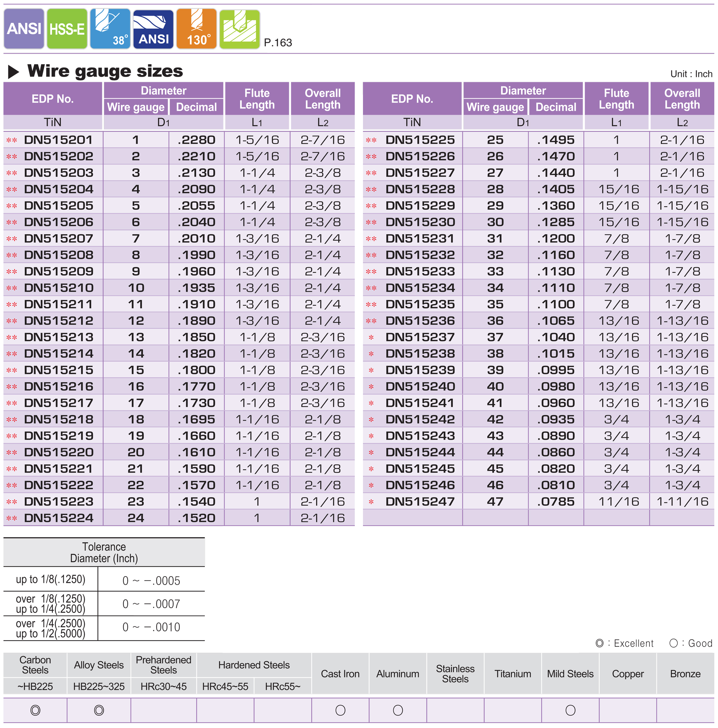Click the Tolerance Diameter (Inch) header

click(104, 552)
